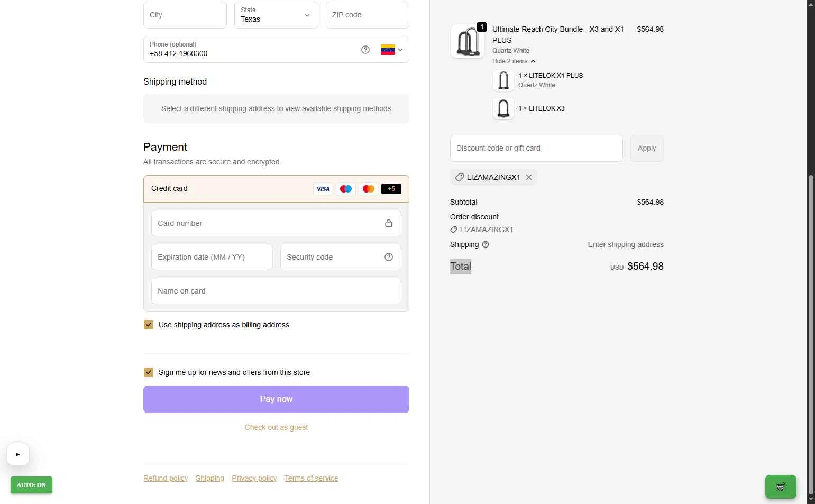Click the credit card payment option header
The image size is (815, 504).
click(276, 189)
